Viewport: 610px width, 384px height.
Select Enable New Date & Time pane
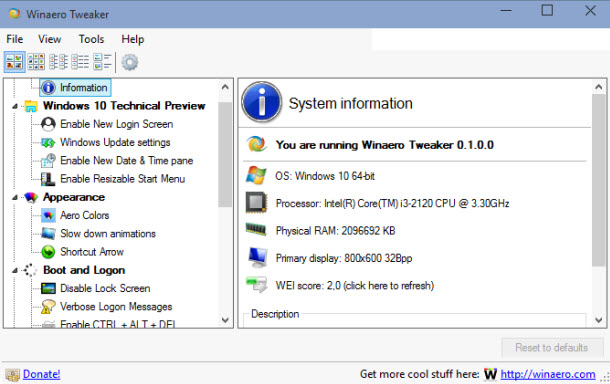126,161
